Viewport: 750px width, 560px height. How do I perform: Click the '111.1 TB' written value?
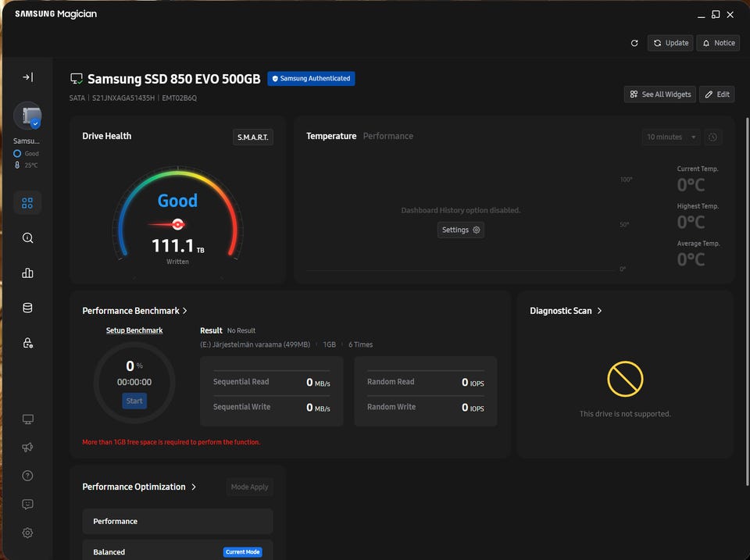[177, 246]
